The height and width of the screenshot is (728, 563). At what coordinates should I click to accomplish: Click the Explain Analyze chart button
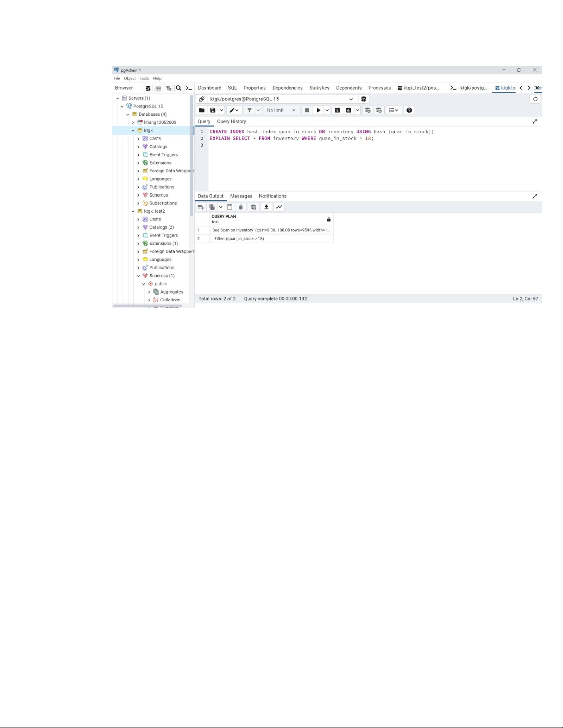pyautogui.click(x=348, y=110)
